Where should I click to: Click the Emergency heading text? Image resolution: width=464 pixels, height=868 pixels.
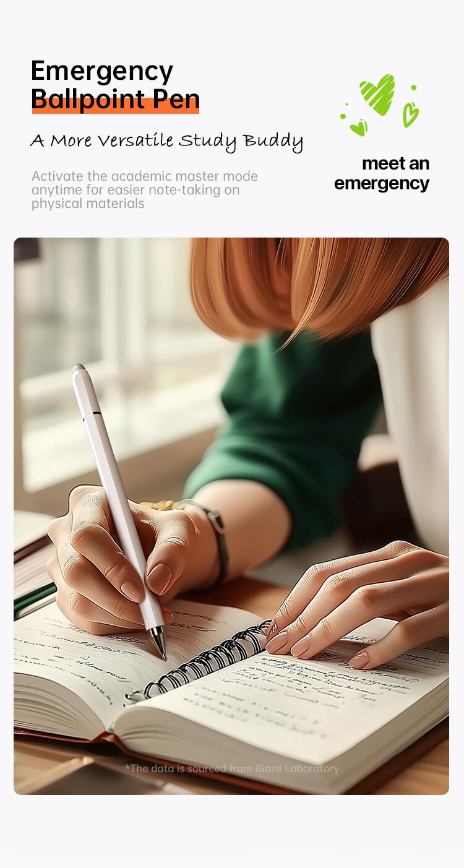(102, 72)
